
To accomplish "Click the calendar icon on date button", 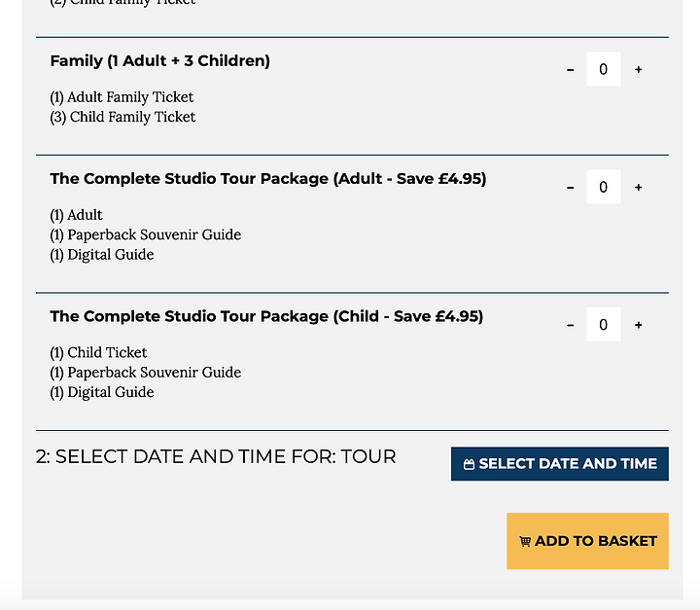I will pos(469,464).
